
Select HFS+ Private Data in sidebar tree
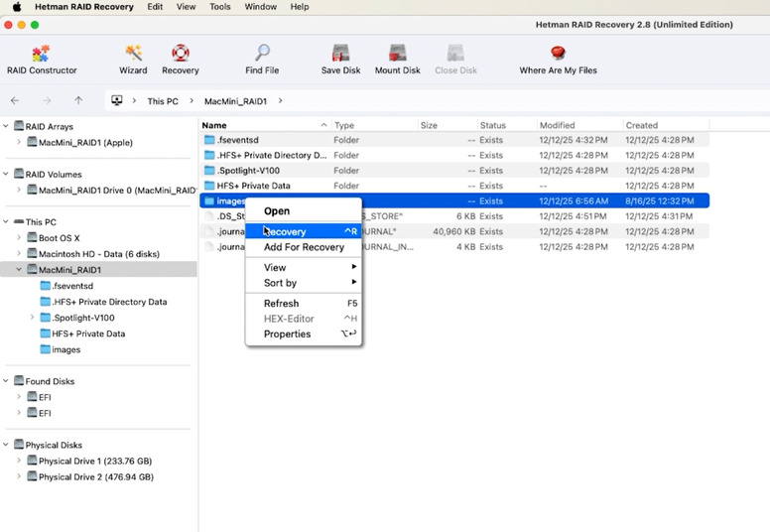[82, 333]
